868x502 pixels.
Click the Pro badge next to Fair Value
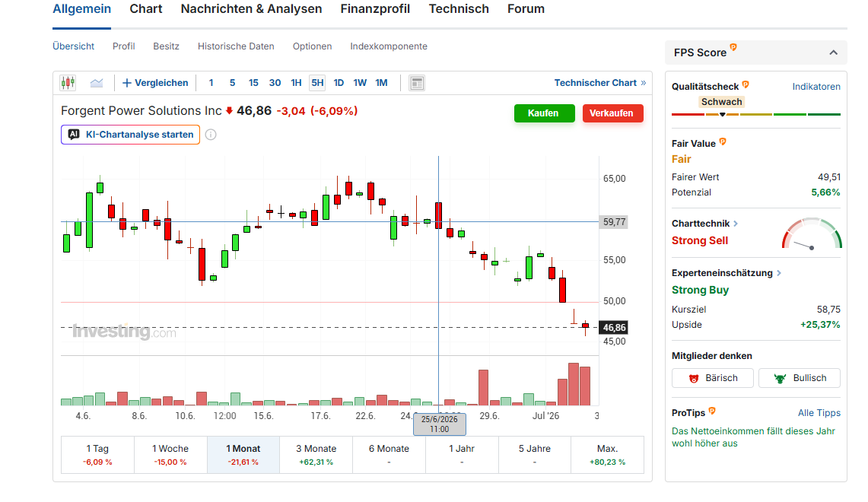(723, 141)
